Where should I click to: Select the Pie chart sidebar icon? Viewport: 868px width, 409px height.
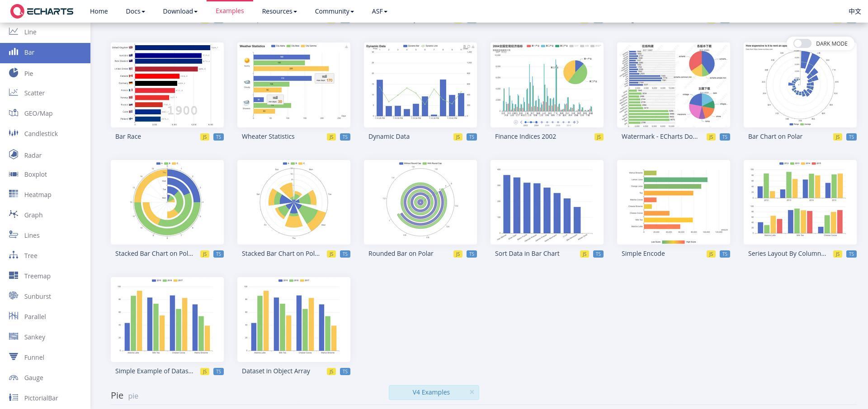[x=14, y=73]
